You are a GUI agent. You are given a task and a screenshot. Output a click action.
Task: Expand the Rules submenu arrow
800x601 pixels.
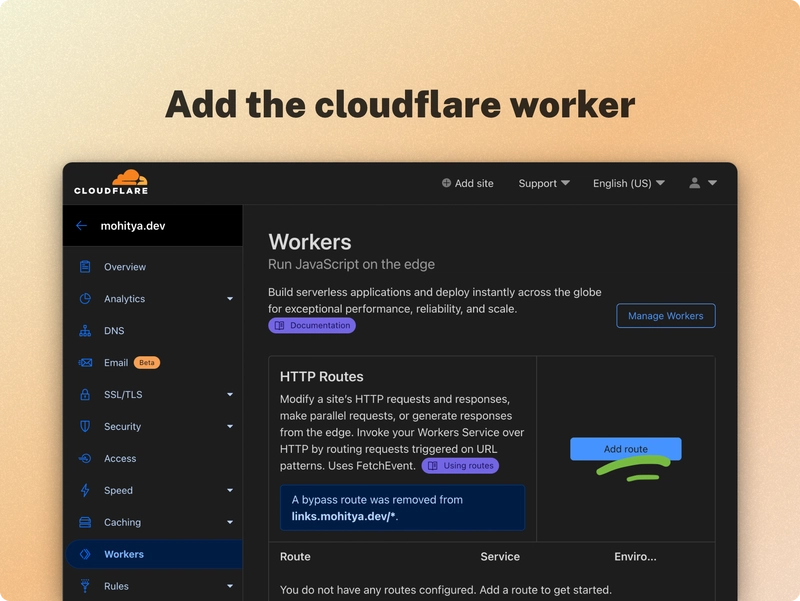point(230,586)
